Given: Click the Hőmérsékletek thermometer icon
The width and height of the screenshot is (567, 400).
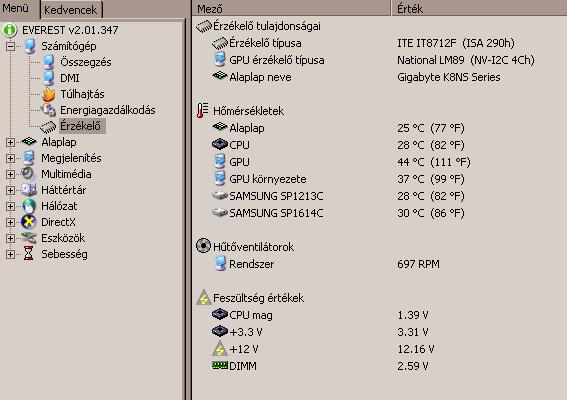Looking at the screenshot, I should tap(202, 111).
